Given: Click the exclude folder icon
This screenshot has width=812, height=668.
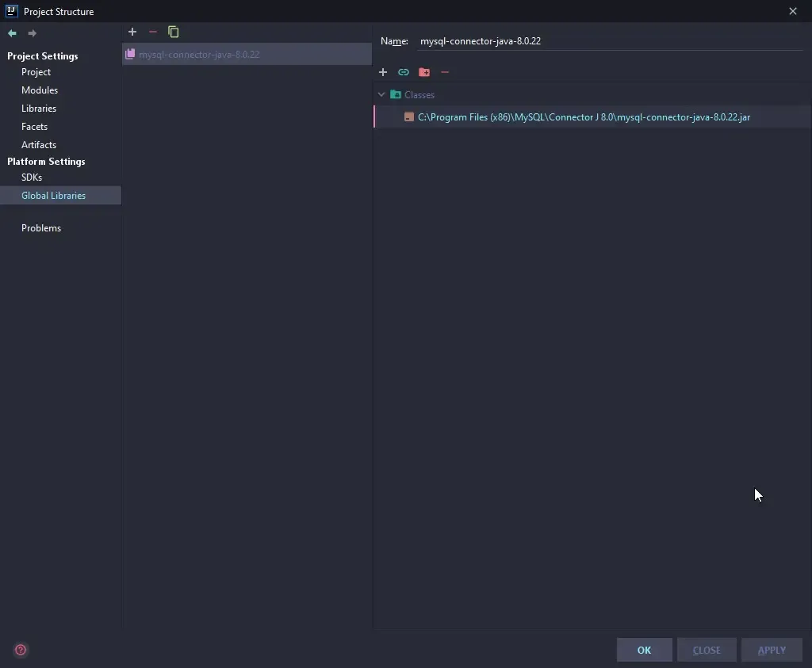Looking at the screenshot, I should [x=424, y=72].
